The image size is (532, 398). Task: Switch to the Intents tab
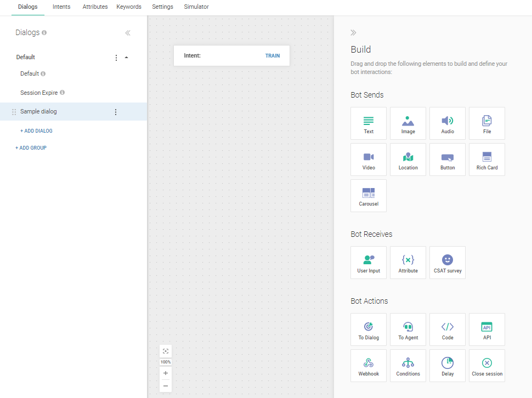[x=61, y=7]
